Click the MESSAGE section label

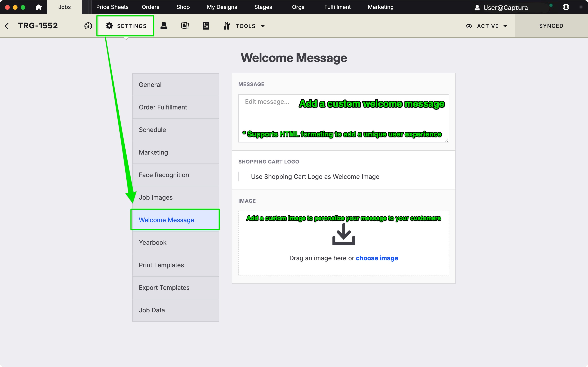251,84
